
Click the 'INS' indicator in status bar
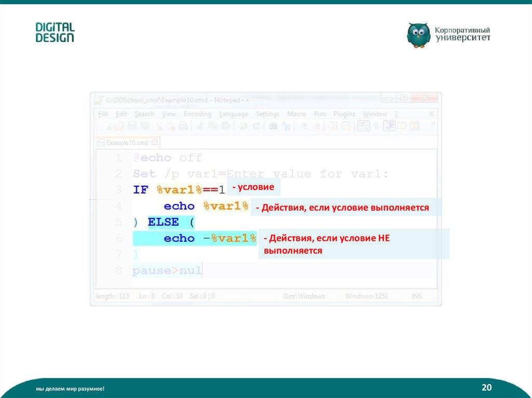(417, 296)
